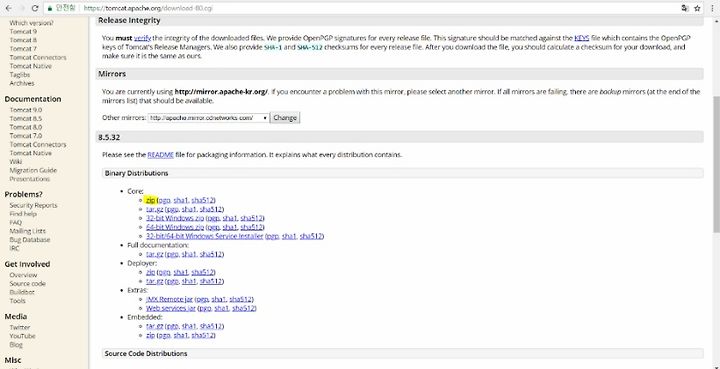The height and width of the screenshot is (369, 720).
Task: Open Tomcat 8.5 documentation link
Action: click(26, 118)
